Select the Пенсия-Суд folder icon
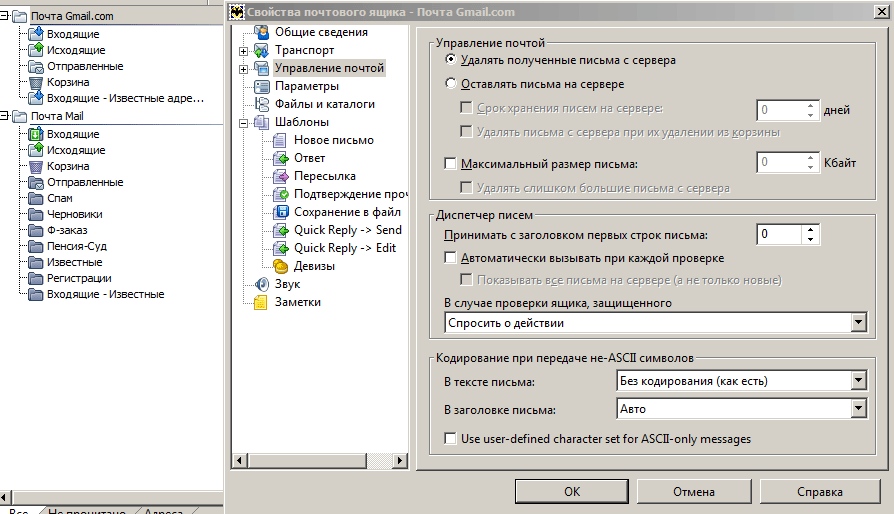Viewport: 894px width, 514px height. click(x=35, y=246)
